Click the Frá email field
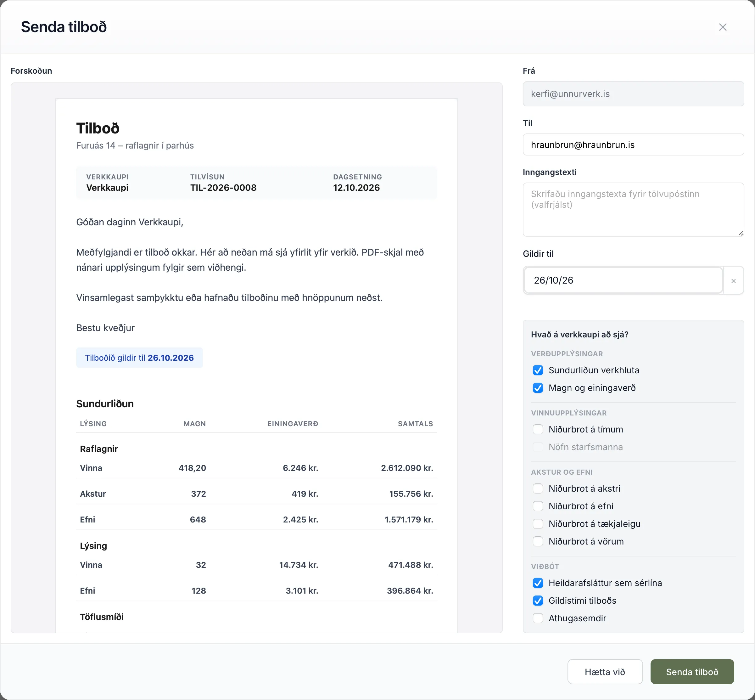 [633, 94]
